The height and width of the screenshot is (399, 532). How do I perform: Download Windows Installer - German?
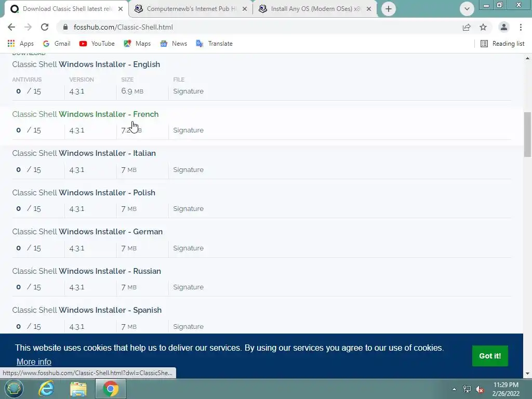click(x=87, y=232)
